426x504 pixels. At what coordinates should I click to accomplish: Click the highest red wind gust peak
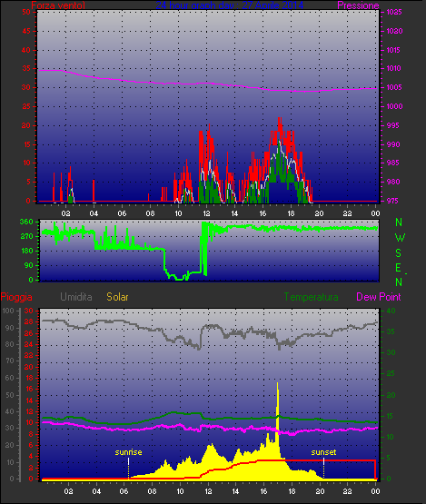[280, 120]
